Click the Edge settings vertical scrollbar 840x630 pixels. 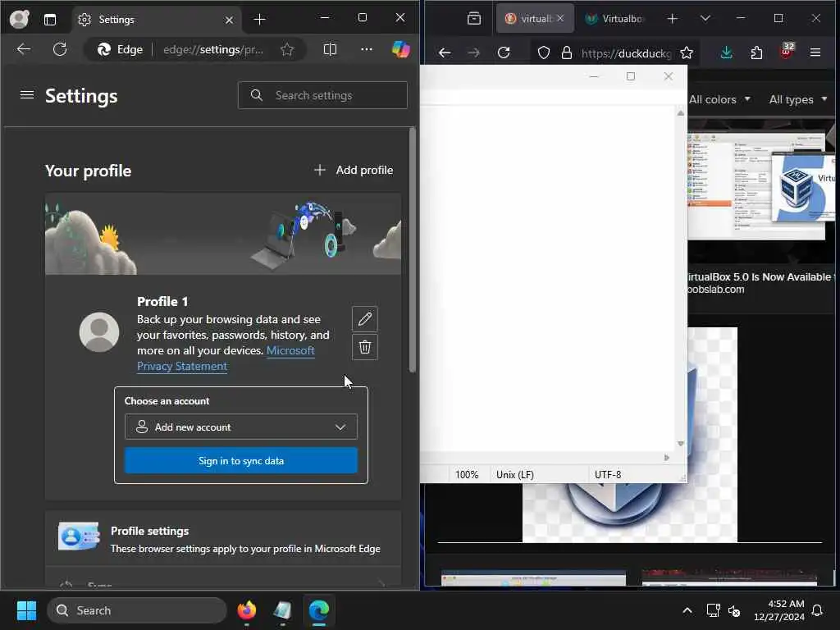(413, 250)
